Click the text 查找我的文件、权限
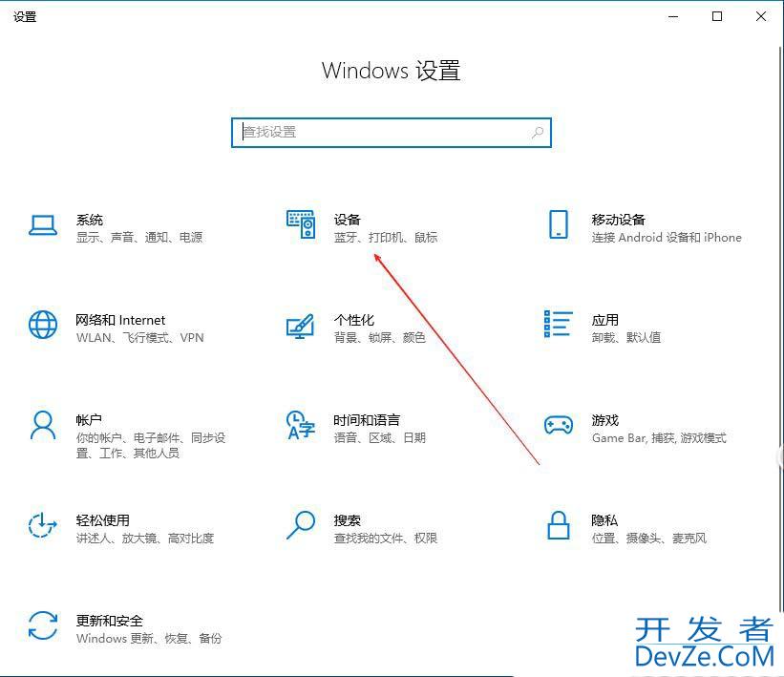Screen dimensions: 784x677 click(x=386, y=538)
